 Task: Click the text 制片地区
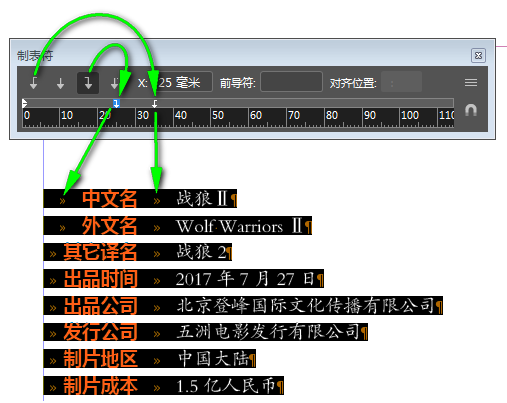click(100, 359)
